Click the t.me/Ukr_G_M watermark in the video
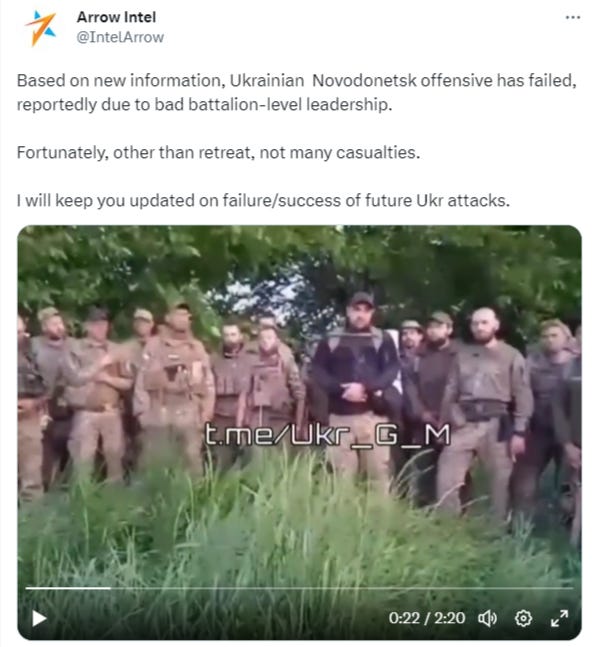Screen dimensions: 592x647 (328, 434)
